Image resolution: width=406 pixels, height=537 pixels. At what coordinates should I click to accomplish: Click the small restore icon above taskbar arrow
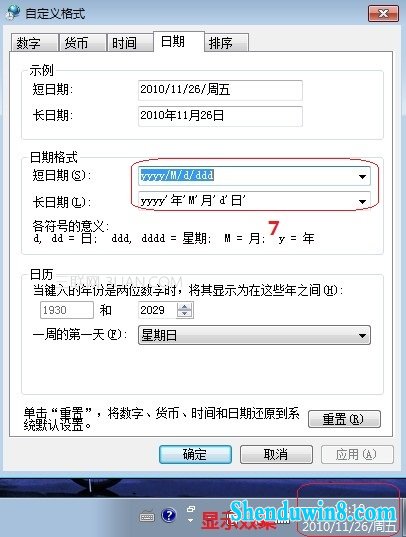(191, 509)
